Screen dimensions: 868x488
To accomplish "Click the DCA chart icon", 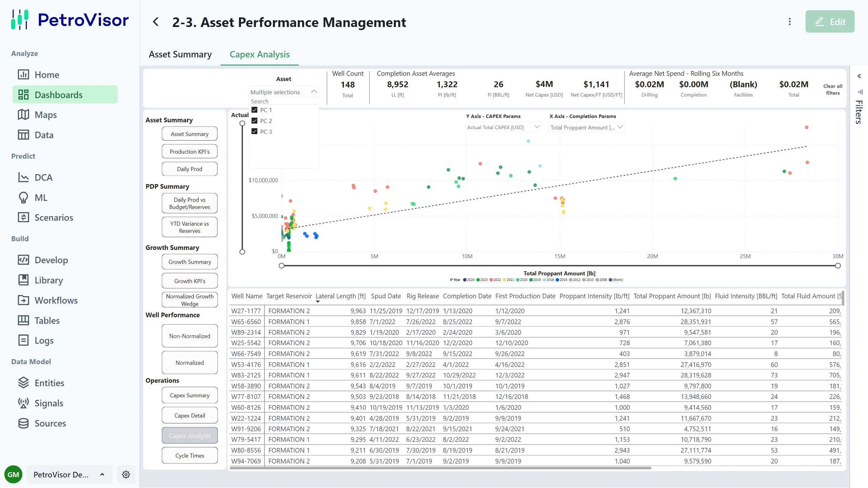I will pyautogui.click(x=23, y=178).
